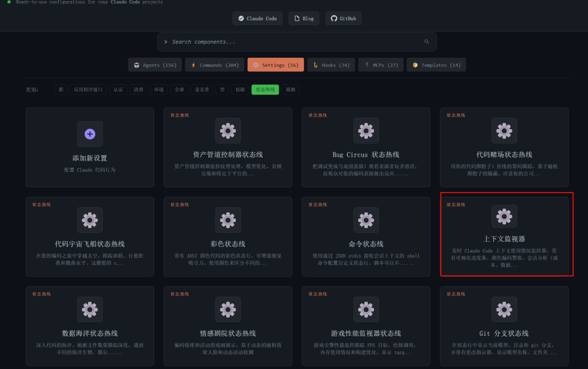Filter by 权限 category
The image size is (588, 369).
pos(240,90)
